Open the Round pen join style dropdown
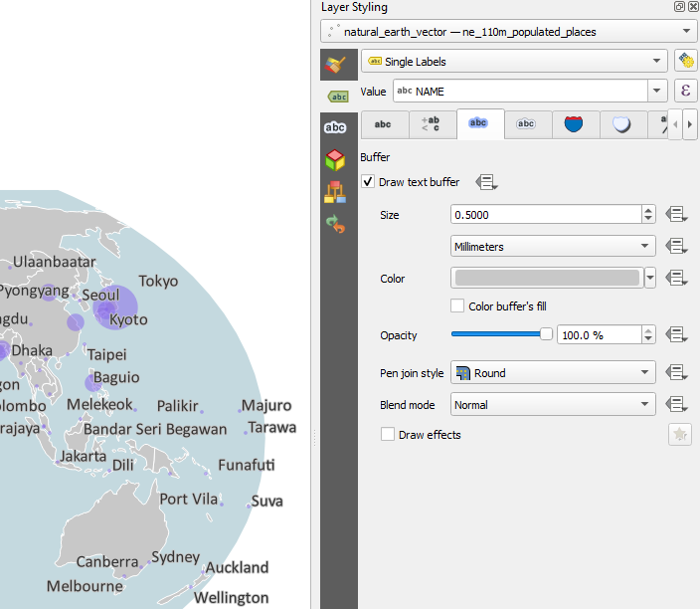Viewport: 700px width, 609px height. point(553,372)
